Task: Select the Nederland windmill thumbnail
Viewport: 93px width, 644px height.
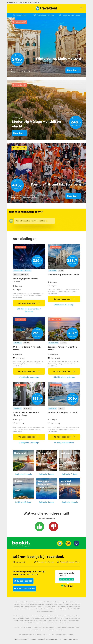Action: point(23,460)
